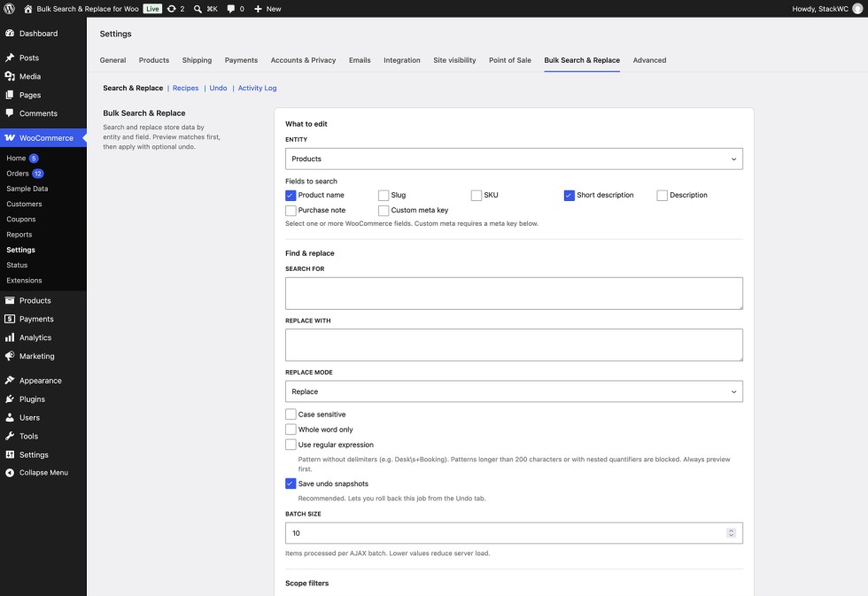Click the Dashboard gauge icon
The width and height of the screenshot is (868, 596).
(10, 33)
